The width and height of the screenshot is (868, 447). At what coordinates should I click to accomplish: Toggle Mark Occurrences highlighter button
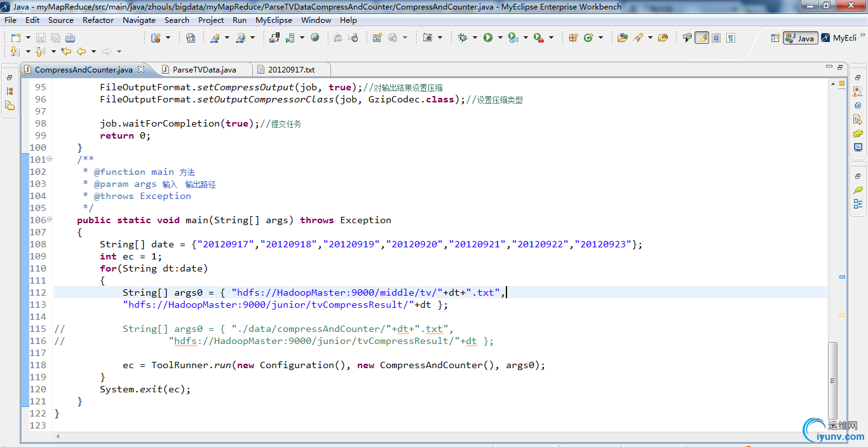[x=702, y=38]
